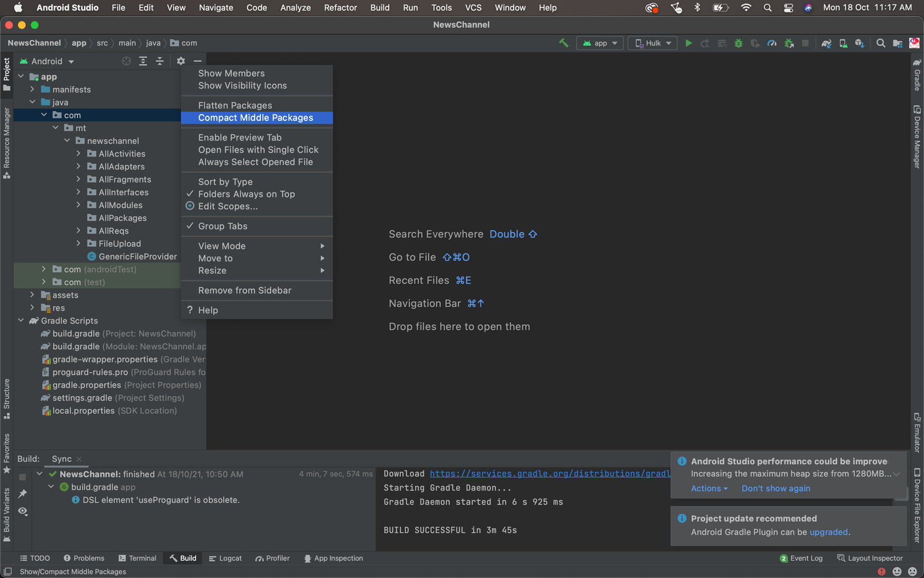Open Device File Explorer side panel
The height and width of the screenshot is (578, 924).
[x=917, y=505]
